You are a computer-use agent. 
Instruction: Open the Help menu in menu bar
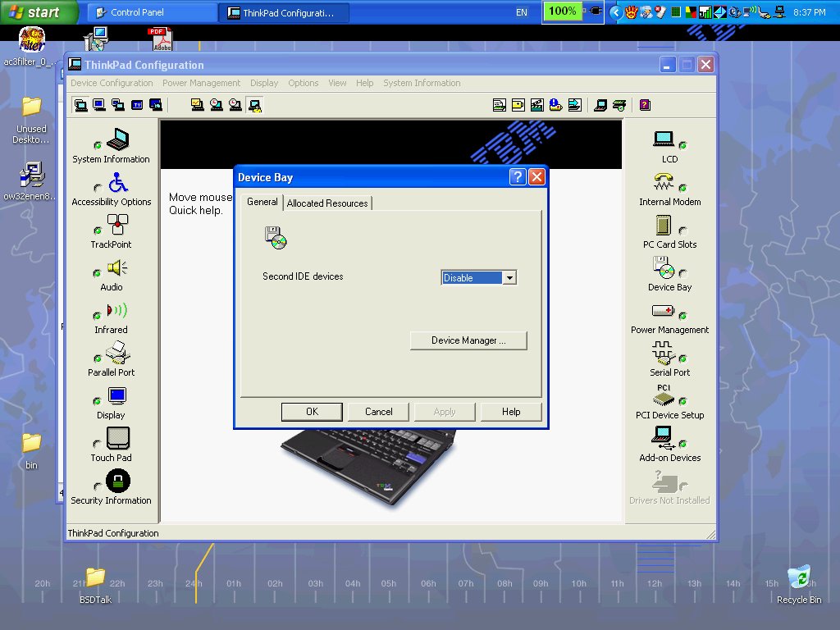click(x=365, y=83)
